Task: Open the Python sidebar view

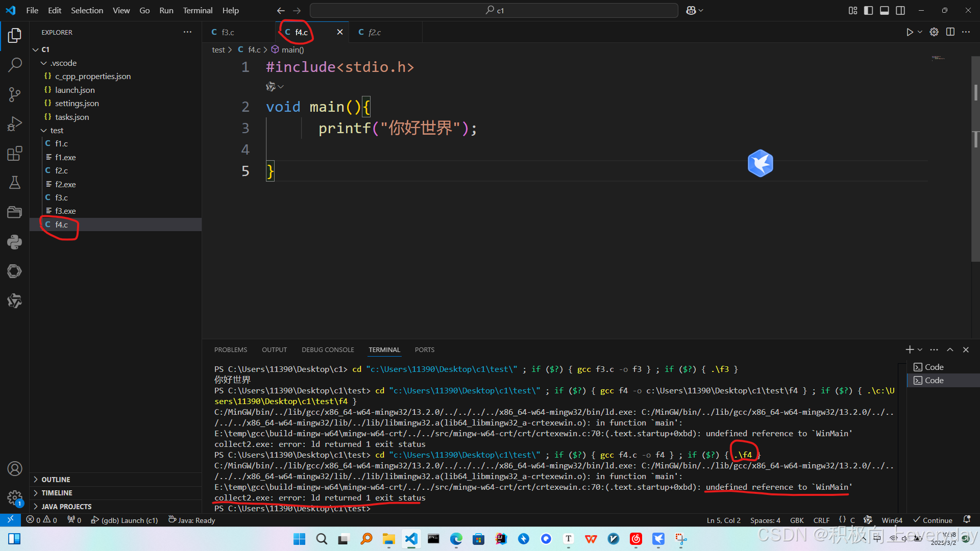Action: pos(15,242)
